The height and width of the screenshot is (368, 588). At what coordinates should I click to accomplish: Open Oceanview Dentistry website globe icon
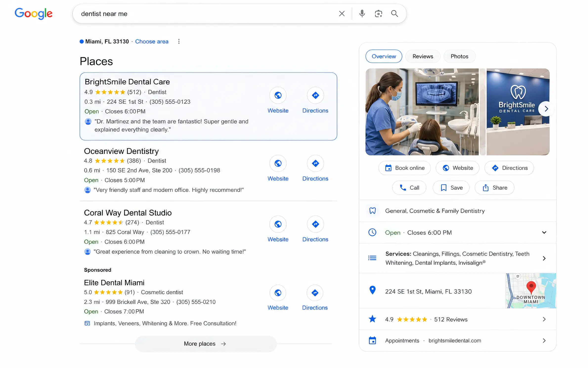[x=278, y=163]
